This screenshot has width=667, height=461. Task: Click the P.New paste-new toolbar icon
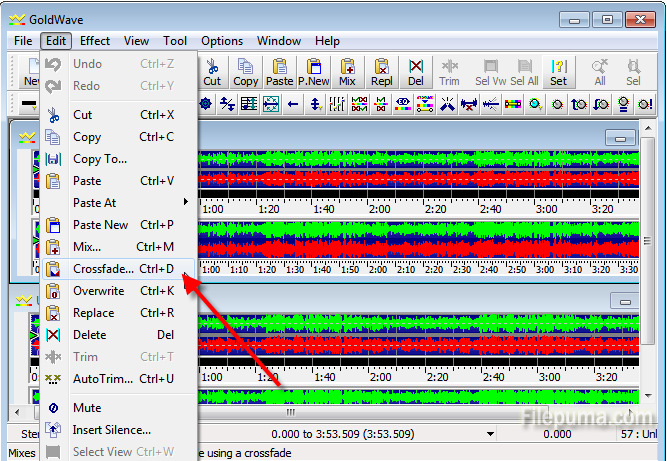[x=313, y=71]
